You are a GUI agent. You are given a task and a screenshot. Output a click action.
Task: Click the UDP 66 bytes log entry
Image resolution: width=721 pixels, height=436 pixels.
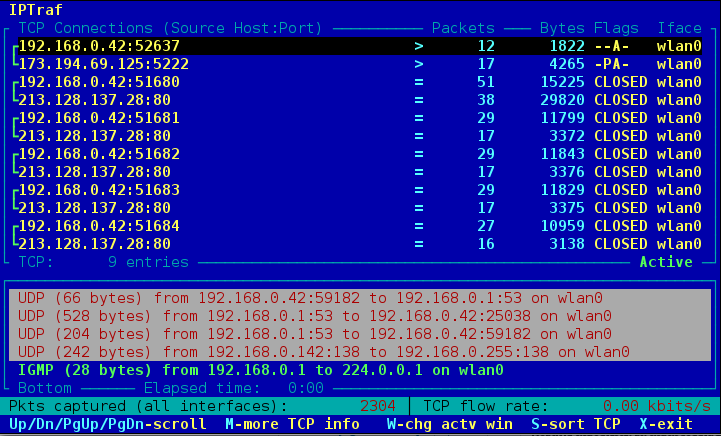pyautogui.click(x=319, y=298)
